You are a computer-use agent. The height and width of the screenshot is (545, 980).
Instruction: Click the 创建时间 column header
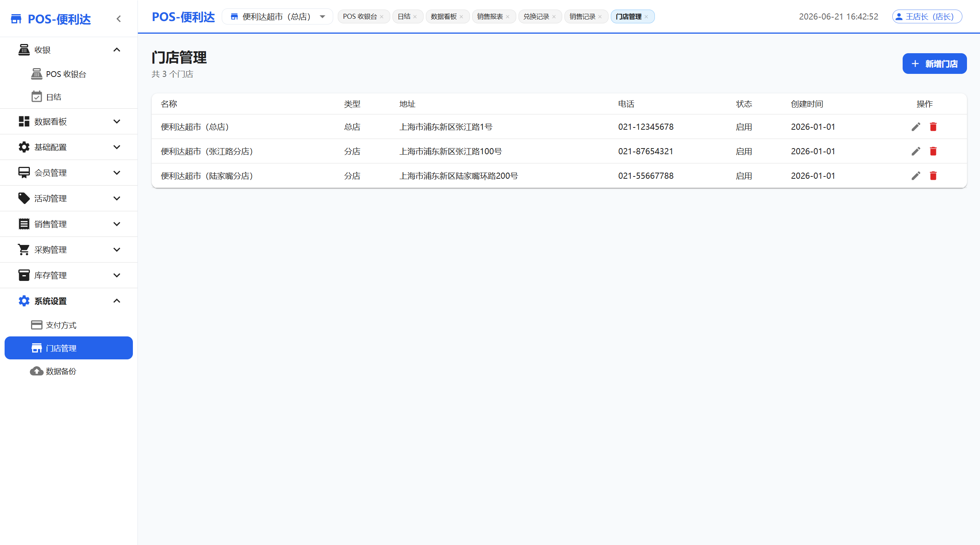point(807,104)
